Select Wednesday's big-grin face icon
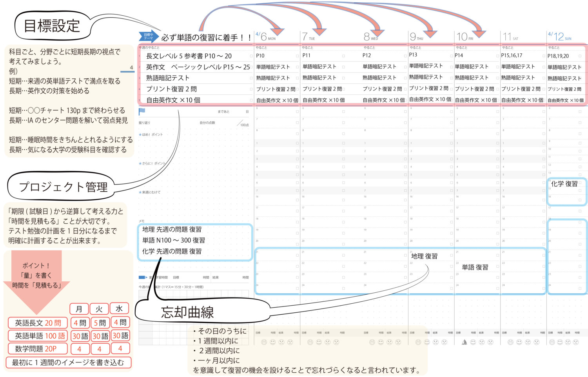The height and width of the screenshot is (377, 588). (x=372, y=342)
